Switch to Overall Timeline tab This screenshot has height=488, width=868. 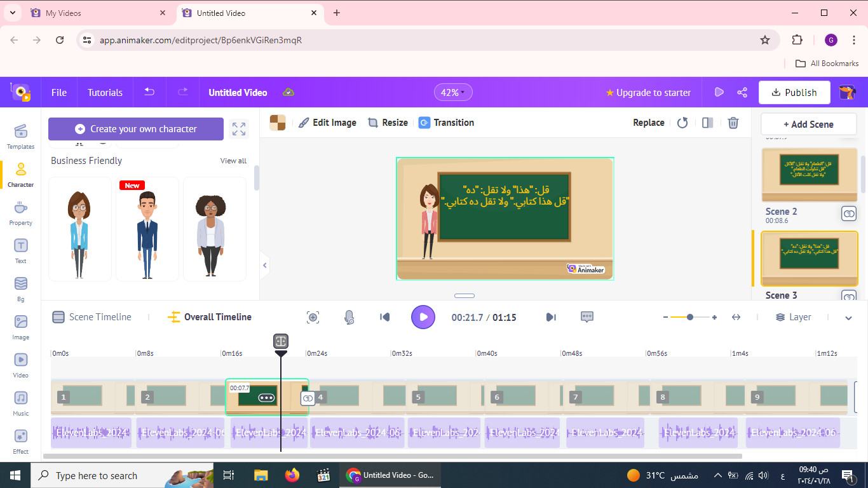click(x=210, y=317)
